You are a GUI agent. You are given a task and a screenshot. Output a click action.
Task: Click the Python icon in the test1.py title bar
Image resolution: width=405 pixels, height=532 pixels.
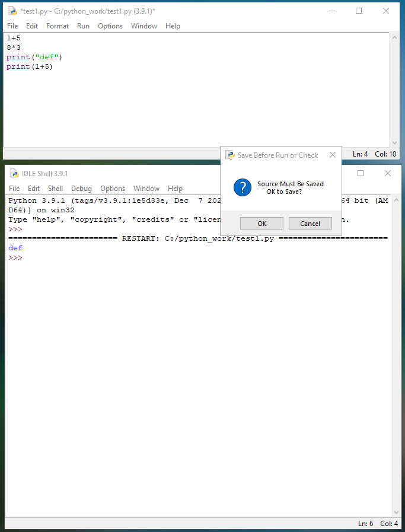[12, 11]
